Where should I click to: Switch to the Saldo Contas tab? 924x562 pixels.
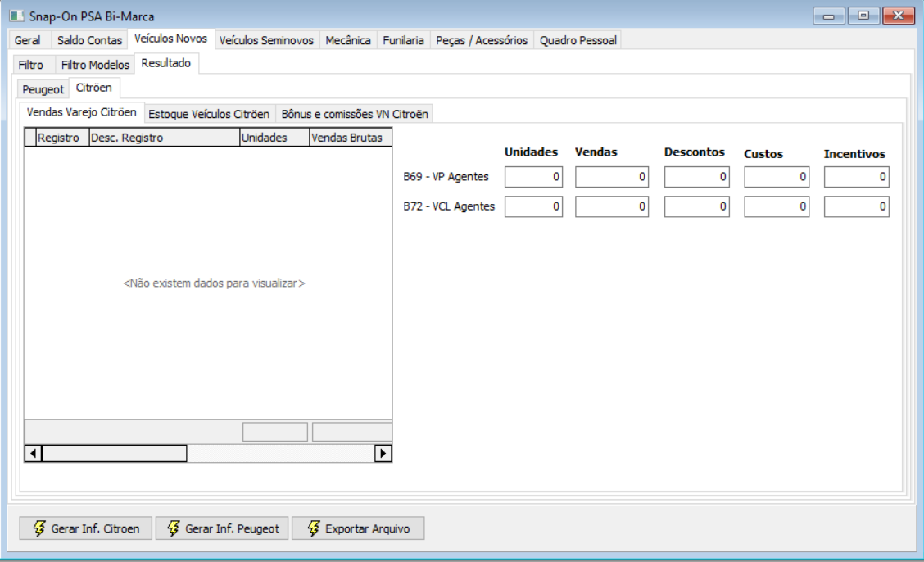(x=89, y=40)
